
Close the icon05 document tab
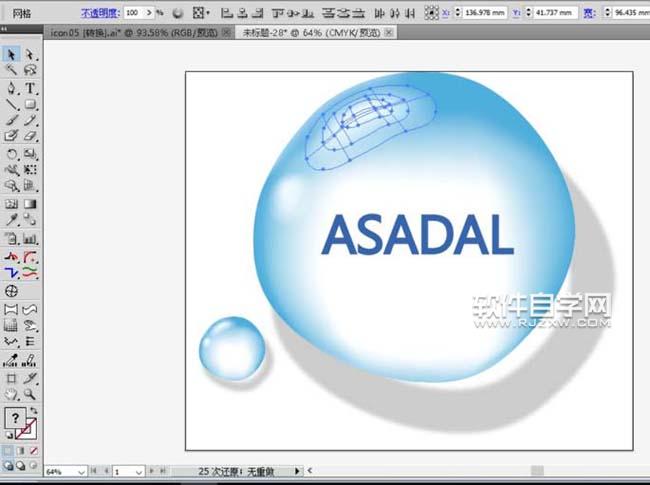coord(227,32)
